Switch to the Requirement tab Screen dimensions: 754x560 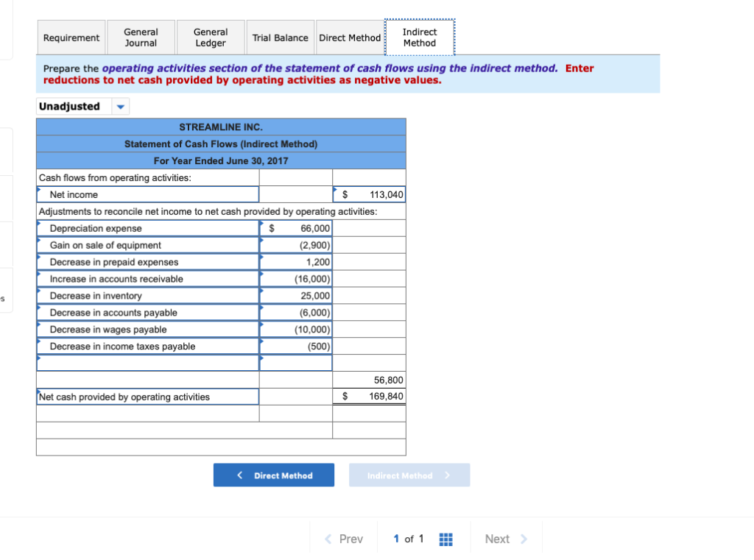[x=71, y=37]
